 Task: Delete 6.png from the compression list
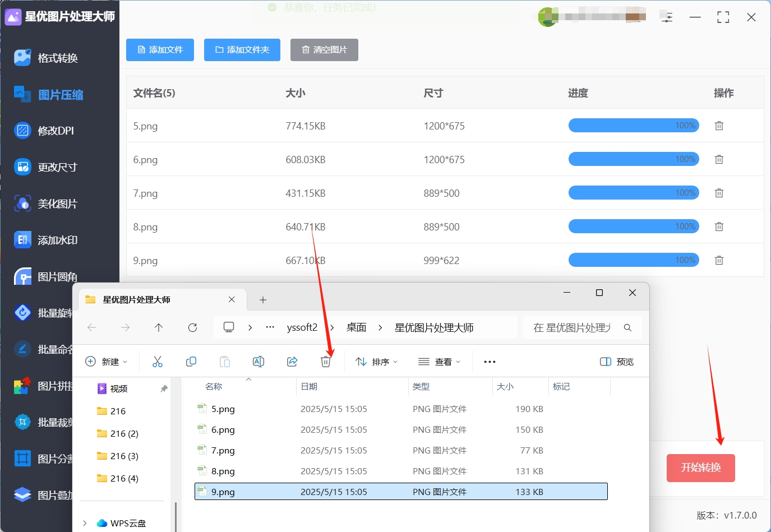pyautogui.click(x=719, y=159)
